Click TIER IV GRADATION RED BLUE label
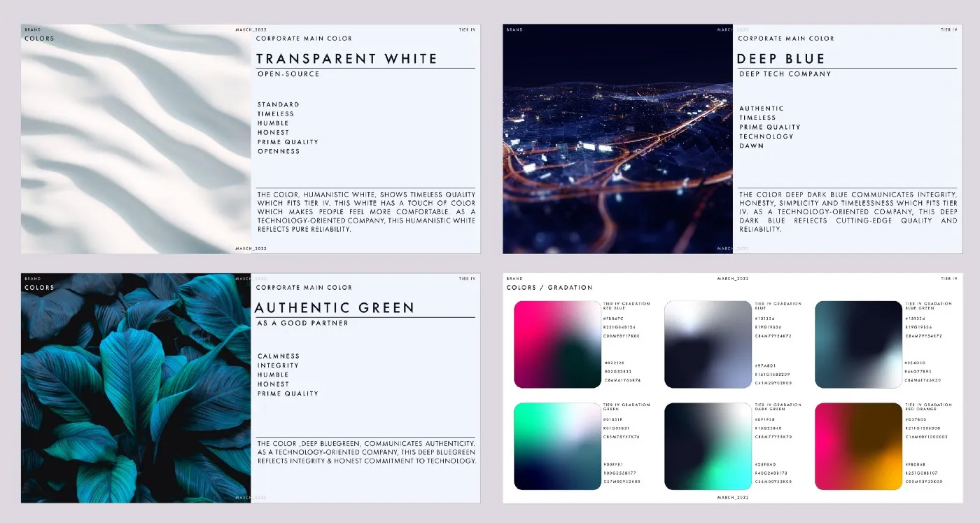Viewport: 980px width, 523px height. point(626,306)
